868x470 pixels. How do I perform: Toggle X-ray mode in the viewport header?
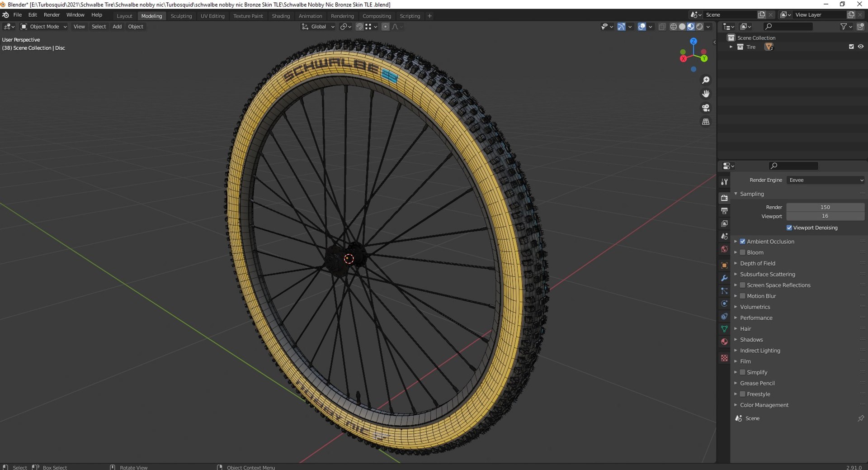click(x=662, y=27)
